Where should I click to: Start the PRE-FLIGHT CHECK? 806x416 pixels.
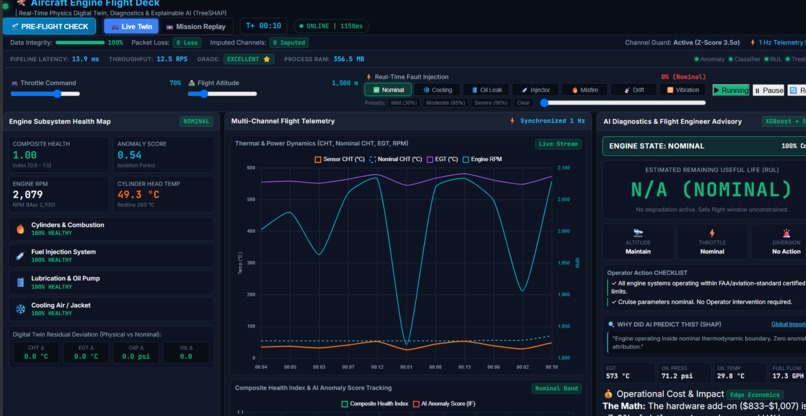click(49, 27)
